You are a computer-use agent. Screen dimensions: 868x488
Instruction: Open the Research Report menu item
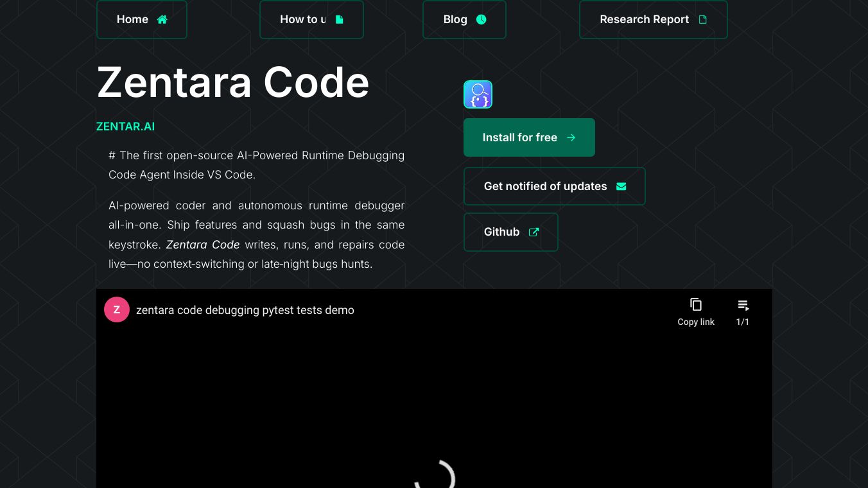pos(644,19)
